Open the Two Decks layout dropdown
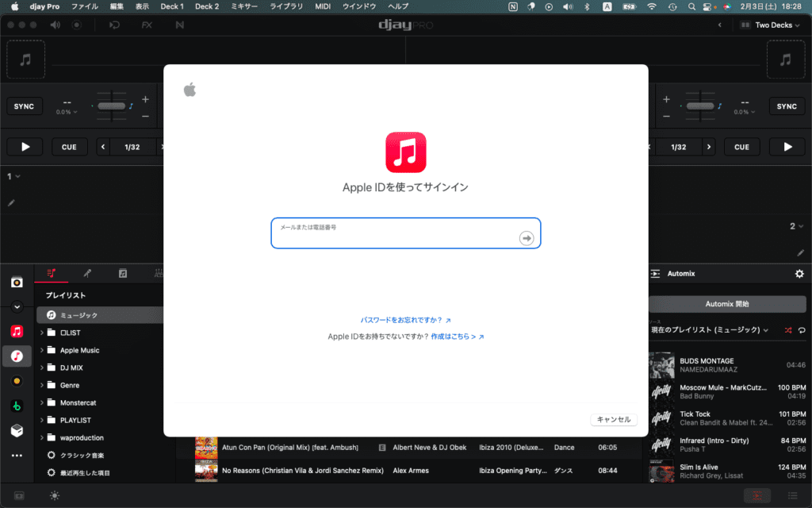This screenshot has height=508, width=812. click(x=770, y=25)
